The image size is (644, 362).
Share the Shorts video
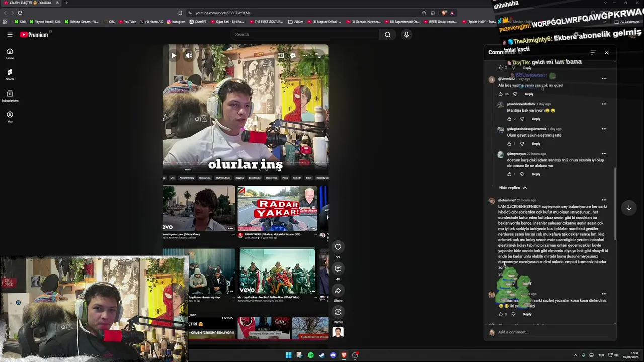pos(338,291)
